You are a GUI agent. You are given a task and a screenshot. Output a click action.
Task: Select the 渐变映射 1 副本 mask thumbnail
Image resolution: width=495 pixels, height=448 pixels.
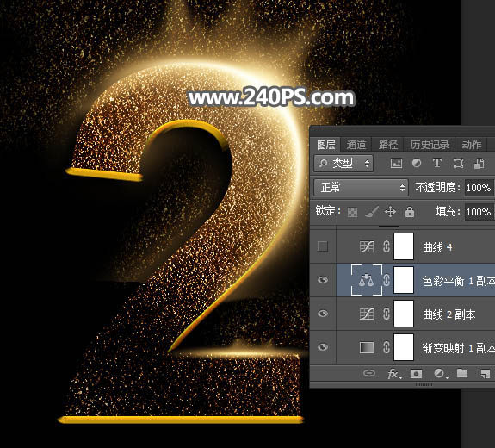[x=404, y=347]
